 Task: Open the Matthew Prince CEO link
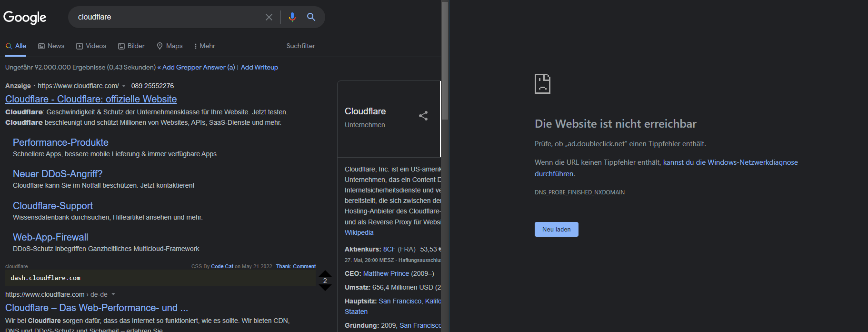pyautogui.click(x=386, y=273)
